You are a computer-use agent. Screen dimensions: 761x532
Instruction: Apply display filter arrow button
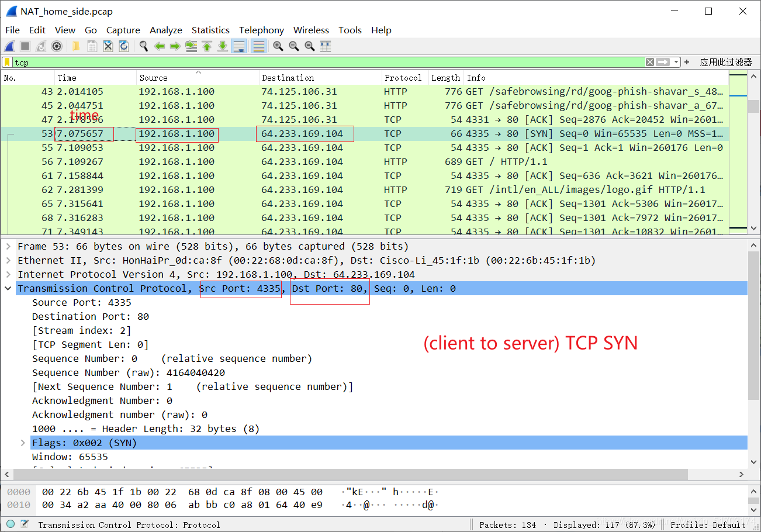pyautogui.click(x=663, y=62)
